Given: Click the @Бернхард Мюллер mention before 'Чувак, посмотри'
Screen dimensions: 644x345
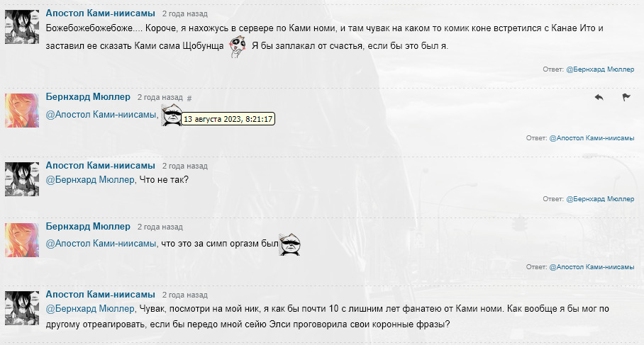Looking at the screenshot, I should [90, 308].
